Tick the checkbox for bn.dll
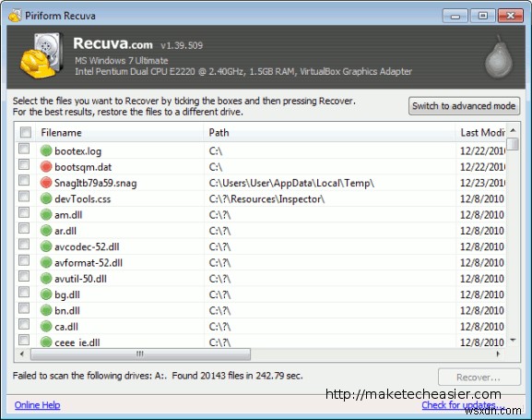Screen dimensions: 532x420 (x=24, y=308)
